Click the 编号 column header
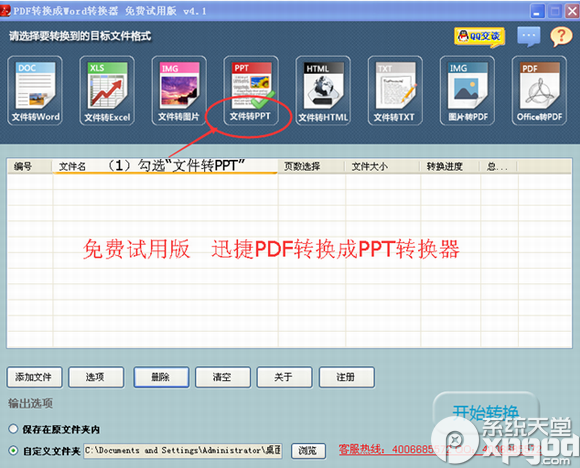580x468 pixels. (x=30, y=166)
